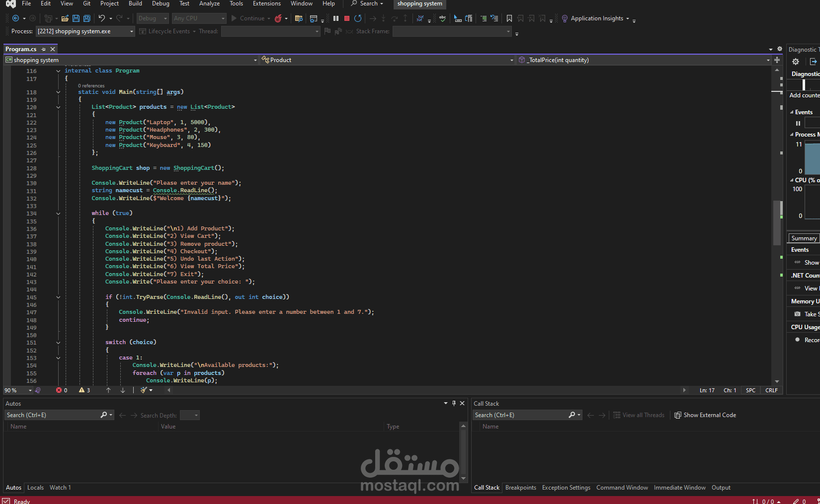Screen dimensions: 820x504
Task: Open the Diagnostic Tools settings gear
Action: pos(796,62)
